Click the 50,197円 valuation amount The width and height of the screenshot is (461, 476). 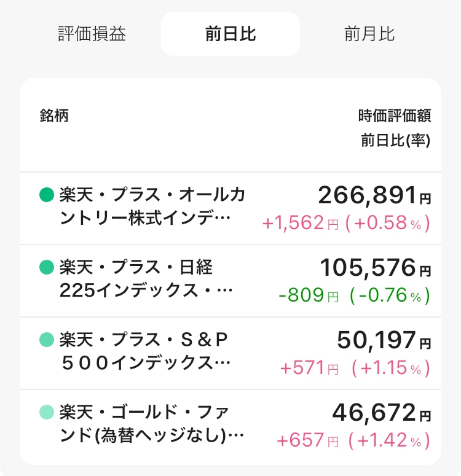click(384, 340)
